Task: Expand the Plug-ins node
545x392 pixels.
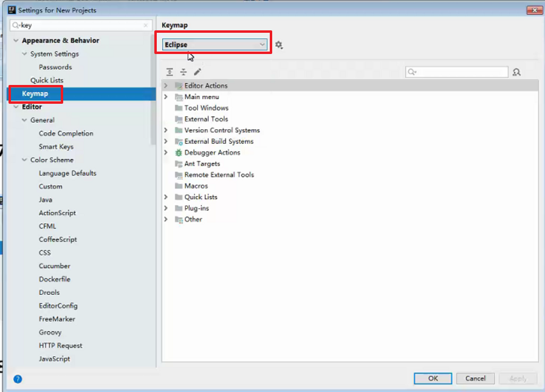Action: pos(166,208)
